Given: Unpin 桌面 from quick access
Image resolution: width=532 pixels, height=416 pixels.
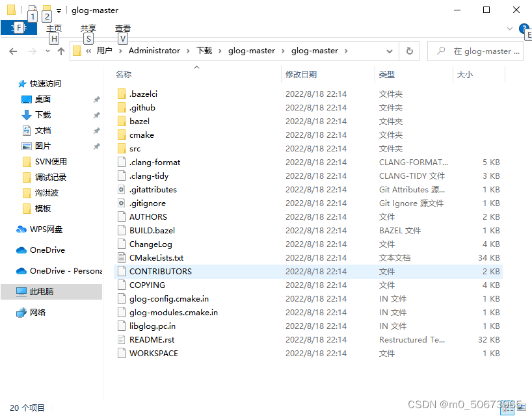Looking at the screenshot, I should click(98, 99).
